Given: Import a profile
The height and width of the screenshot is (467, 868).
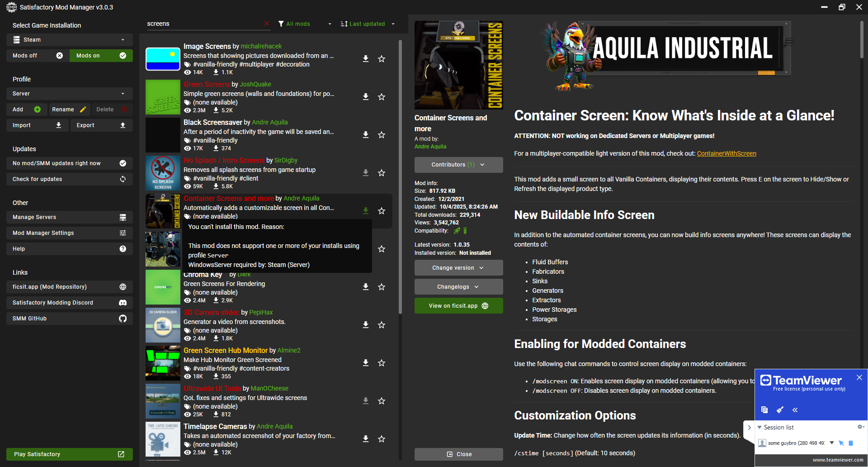Looking at the screenshot, I should coord(38,125).
